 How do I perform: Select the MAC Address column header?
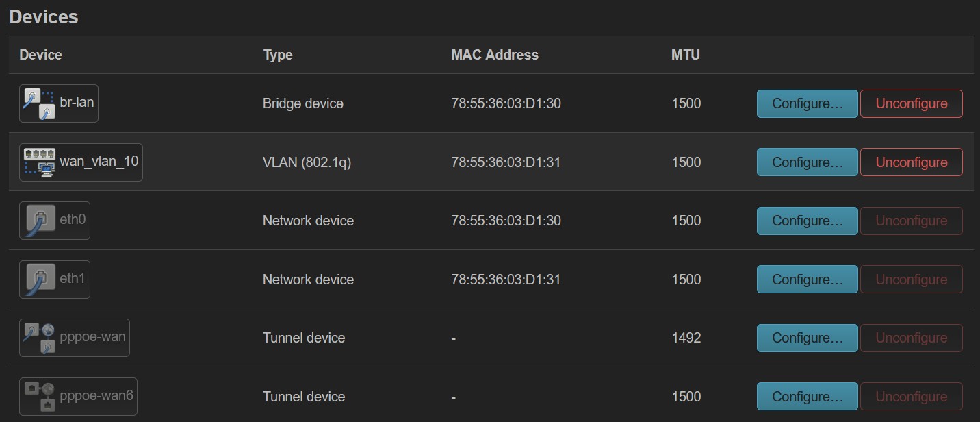pyautogui.click(x=495, y=55)
